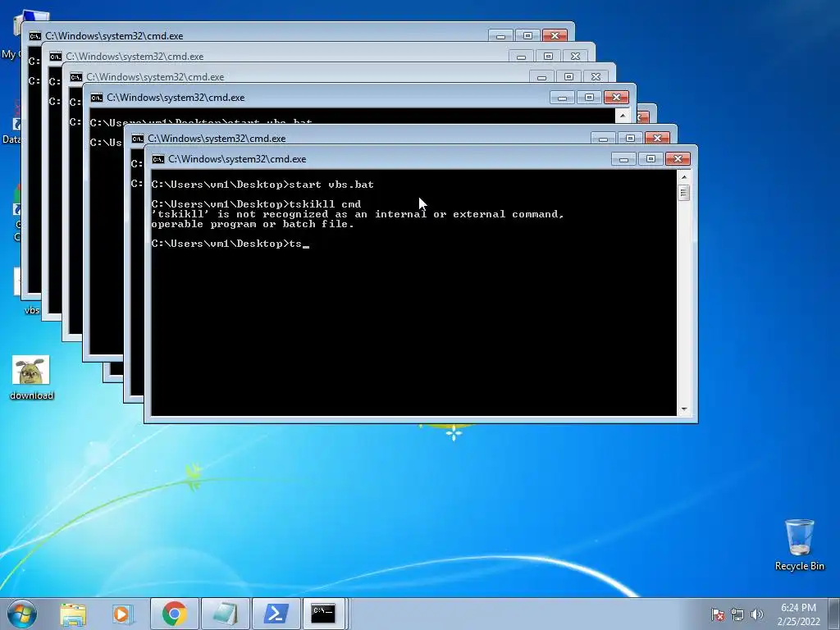Open system menu icon of cmd window directly behind the front one
This screenshot has width=840, height=630.
pos(138,139)
